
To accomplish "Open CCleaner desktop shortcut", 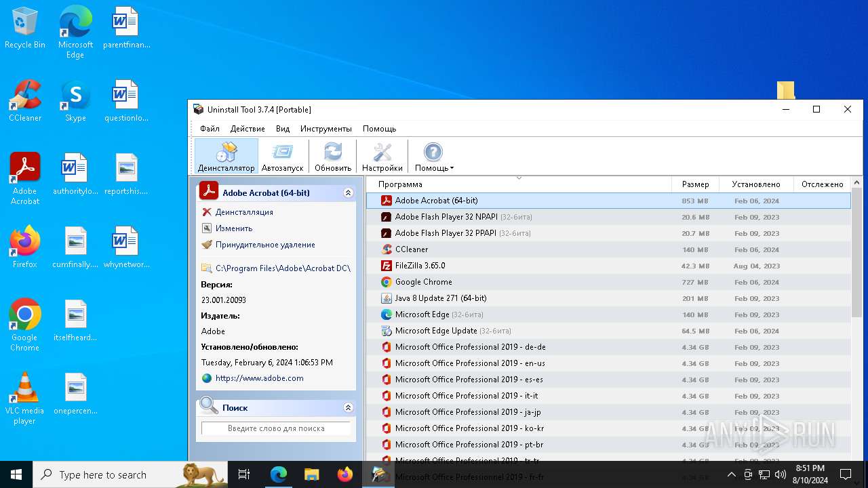I will point(25,102).
